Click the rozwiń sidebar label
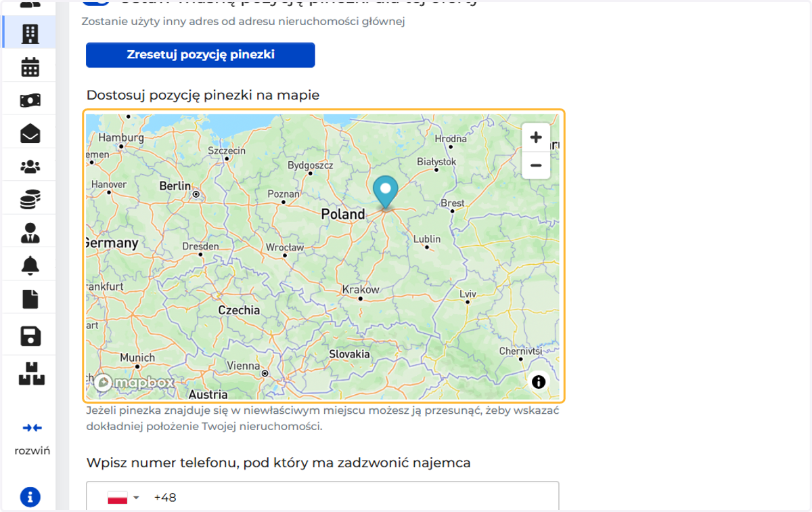This screenshot has width=812, height=512. coord(32,450)
